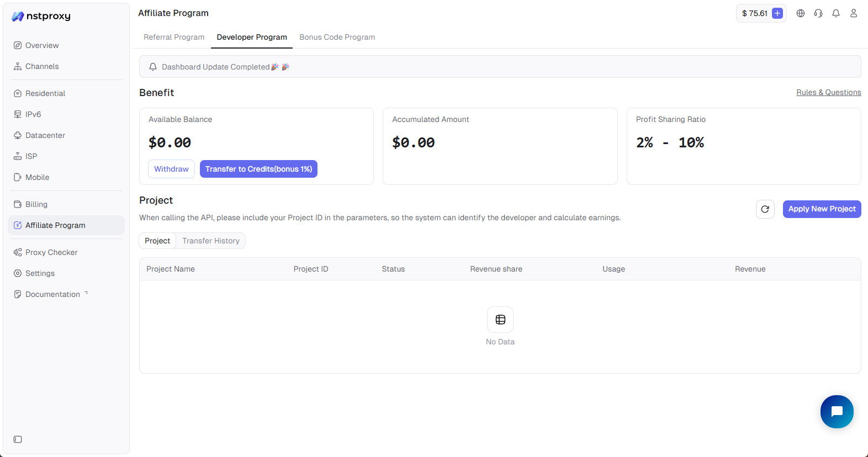Select the Project segment tab
Screen dimensions: 868x457
tap(157, 241)
